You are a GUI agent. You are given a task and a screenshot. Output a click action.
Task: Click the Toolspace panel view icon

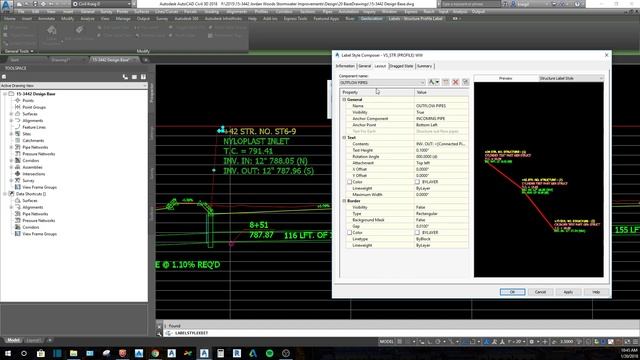coord(134,77)
